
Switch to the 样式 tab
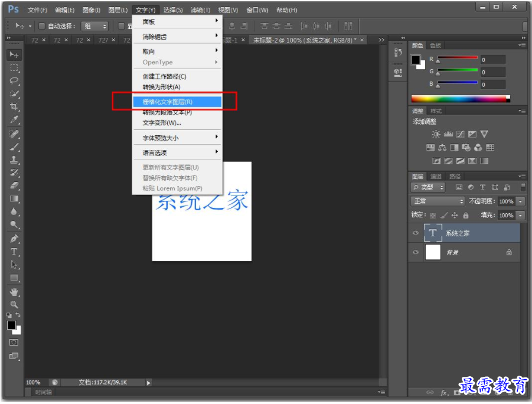pos(436,111)
